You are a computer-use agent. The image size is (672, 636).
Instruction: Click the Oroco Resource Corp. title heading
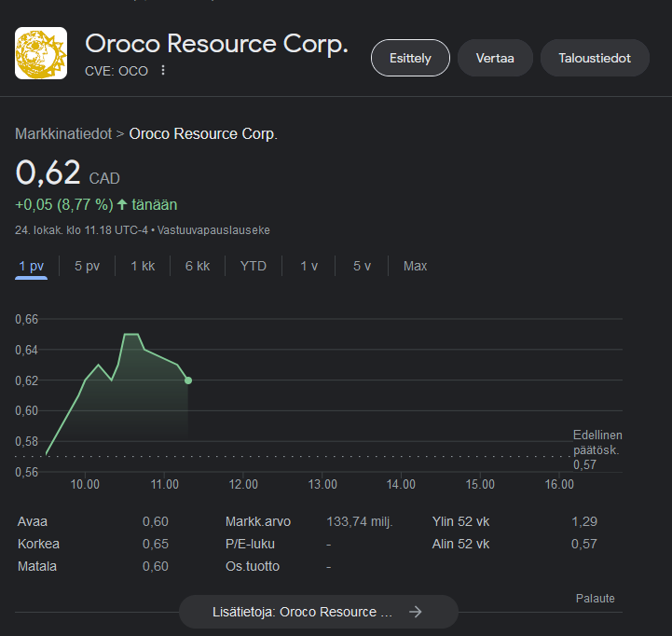(x=216, y=44)
